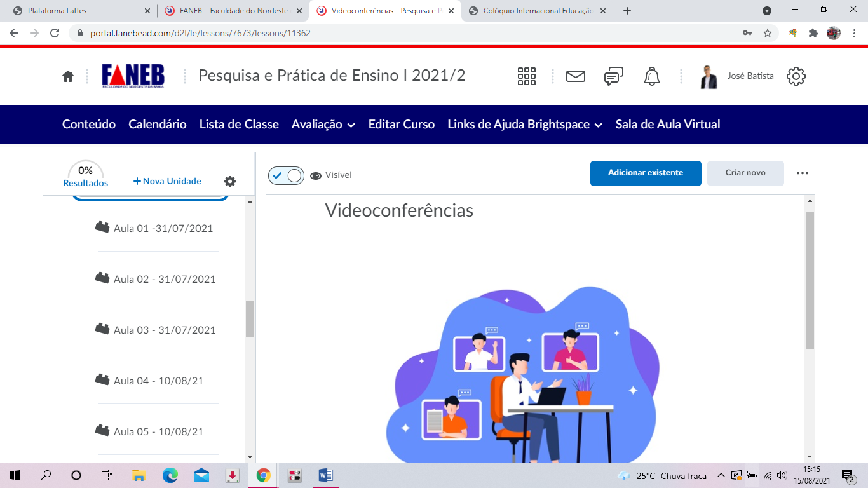Go to Lista de Classe
This screenshot has height=488, width=868.
tap(239, 125)
